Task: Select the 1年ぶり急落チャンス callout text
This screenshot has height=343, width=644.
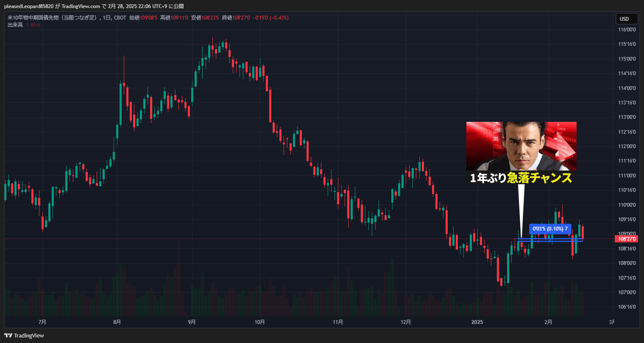Action: tap(521, 178)
